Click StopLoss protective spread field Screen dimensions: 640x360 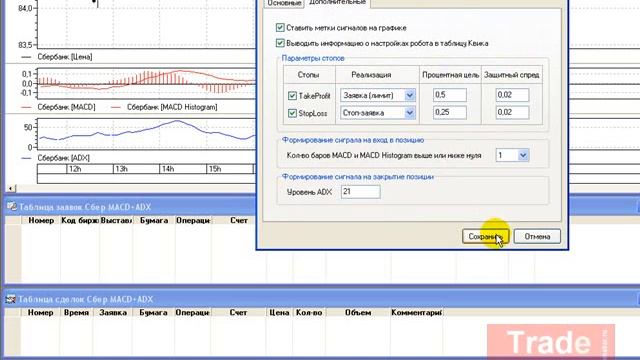pos(512,113)
